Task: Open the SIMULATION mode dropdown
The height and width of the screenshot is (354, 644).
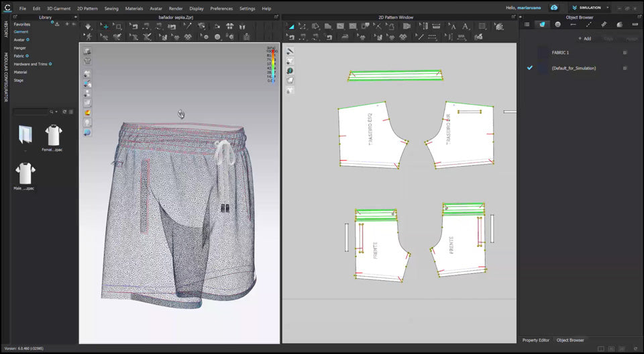Action: point(589,8)
